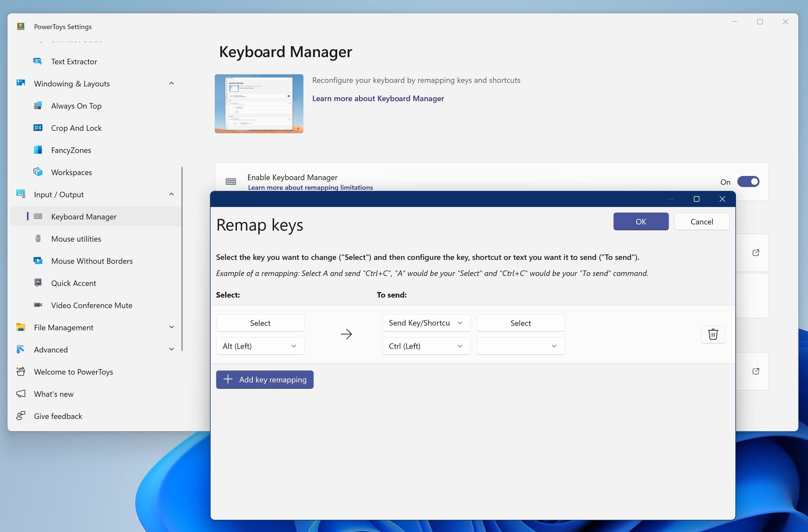Screen dimensions: 808x532
Task: Open the Send Key/Shortcut type dropdown
Action: pyautogui.click(x=426, y=323)
